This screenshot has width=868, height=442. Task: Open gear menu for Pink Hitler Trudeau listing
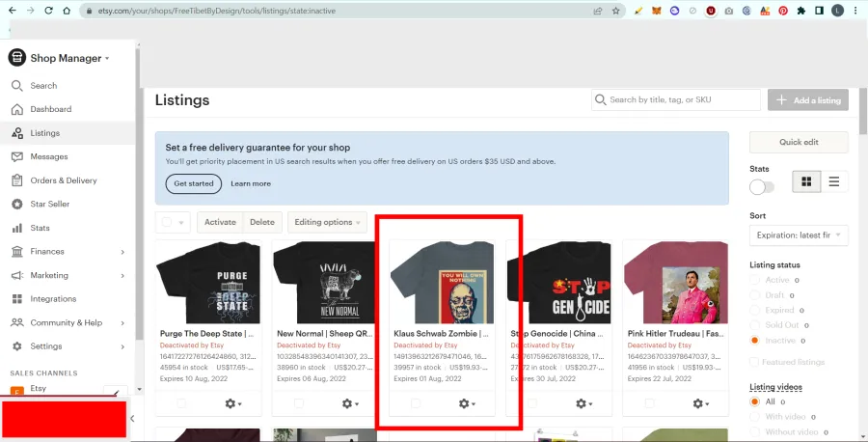coord(701,403)
